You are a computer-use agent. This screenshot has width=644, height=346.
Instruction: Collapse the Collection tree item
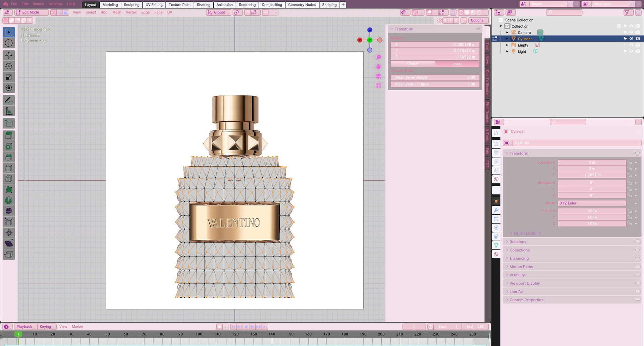tap(501, 26)
